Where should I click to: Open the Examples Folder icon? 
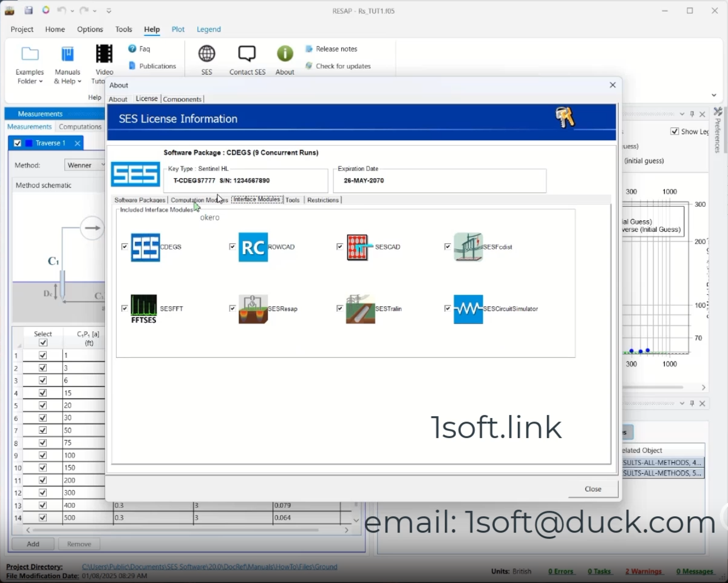tap(30, 54)
